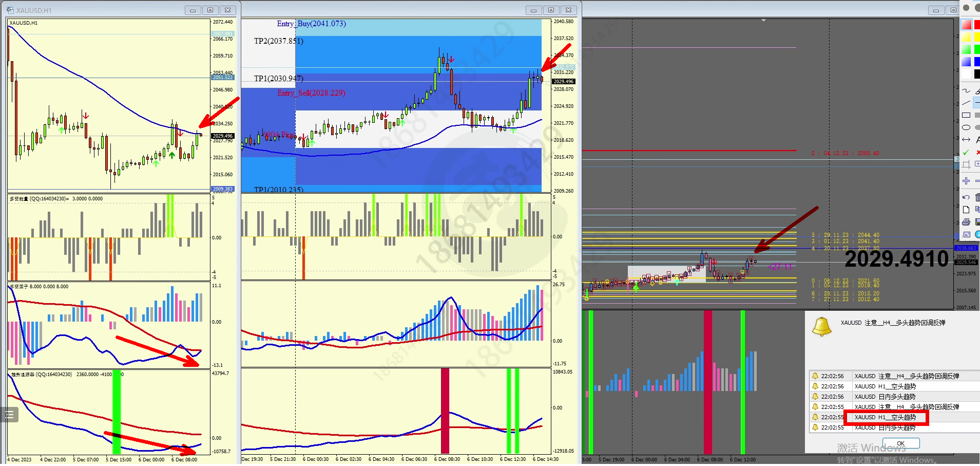The height and width of the screenshot is (466, 980).
Task: Select the dotted selection box tool
Action: tap(966, 164)
